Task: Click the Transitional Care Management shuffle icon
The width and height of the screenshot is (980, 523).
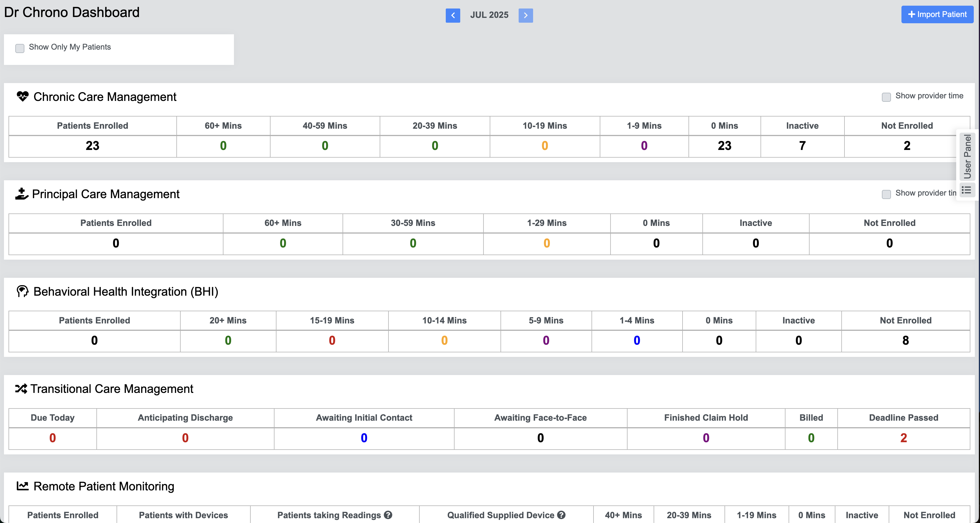Action: click(x=21, y=389)
